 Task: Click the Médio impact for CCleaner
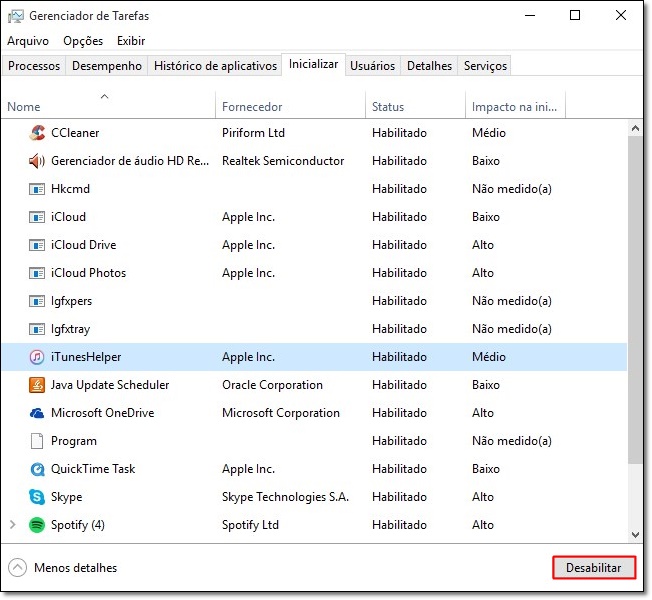(x=489, y=133)
